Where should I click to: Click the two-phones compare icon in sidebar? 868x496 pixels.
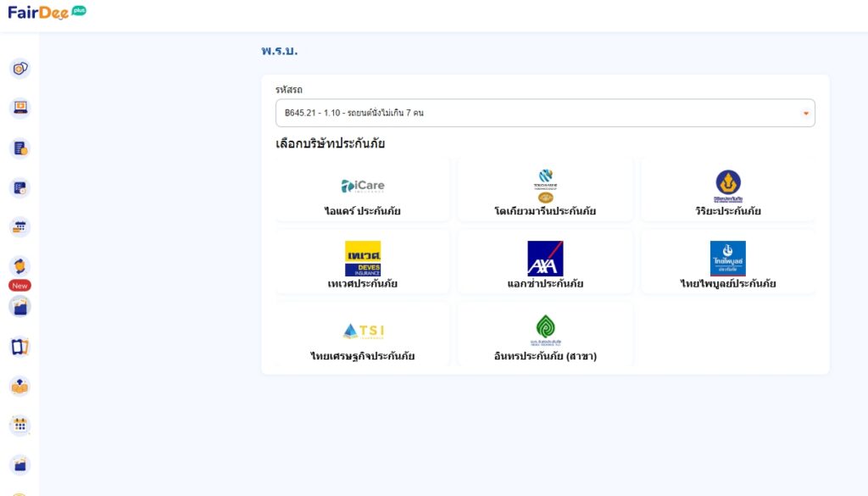[x=19, y=346]
